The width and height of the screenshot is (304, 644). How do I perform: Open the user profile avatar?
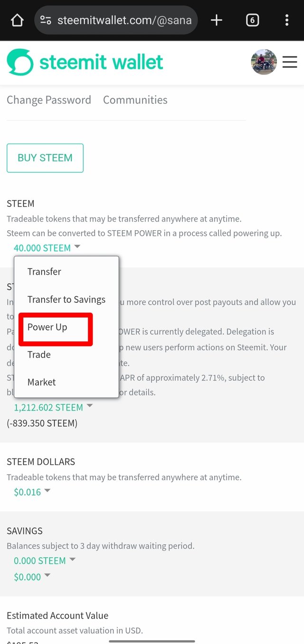(x=264, y=62)
